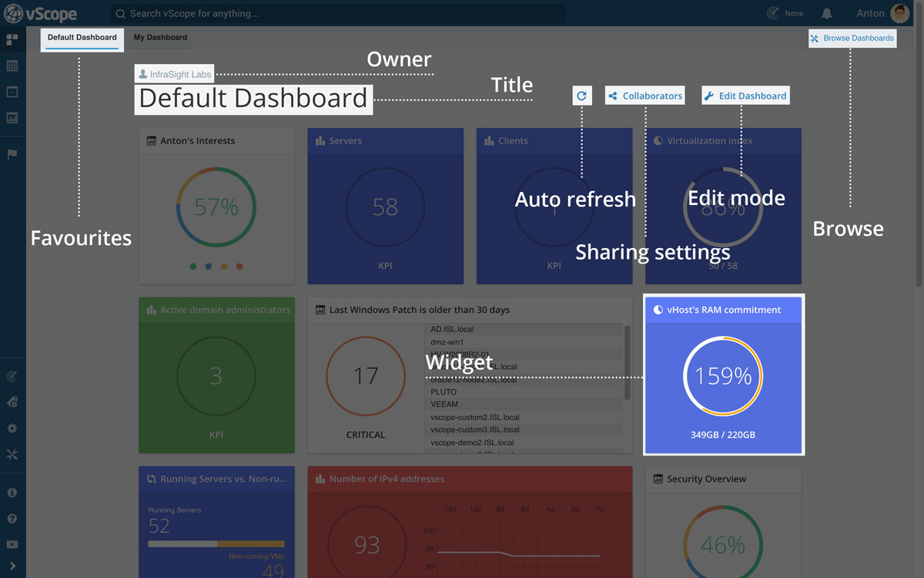
Task: Expand the sidebar with the chevron arrow
Action: point(12,566)
